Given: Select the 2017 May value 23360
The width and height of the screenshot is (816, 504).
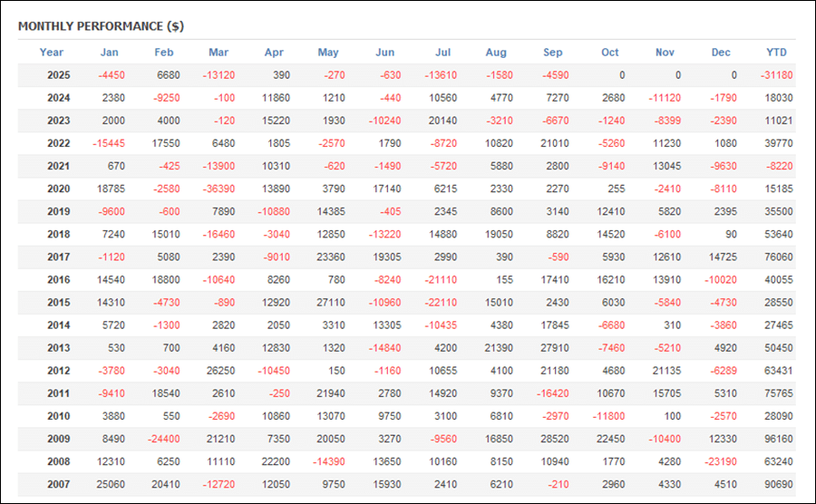Looking at the screenshot, I should click(331, 257).
